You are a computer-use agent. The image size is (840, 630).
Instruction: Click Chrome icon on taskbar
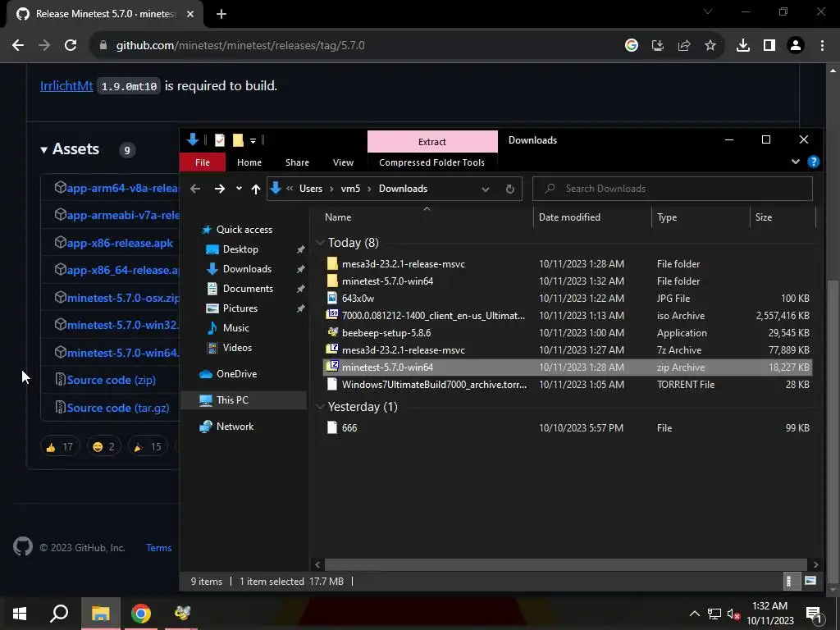(141, 614)
